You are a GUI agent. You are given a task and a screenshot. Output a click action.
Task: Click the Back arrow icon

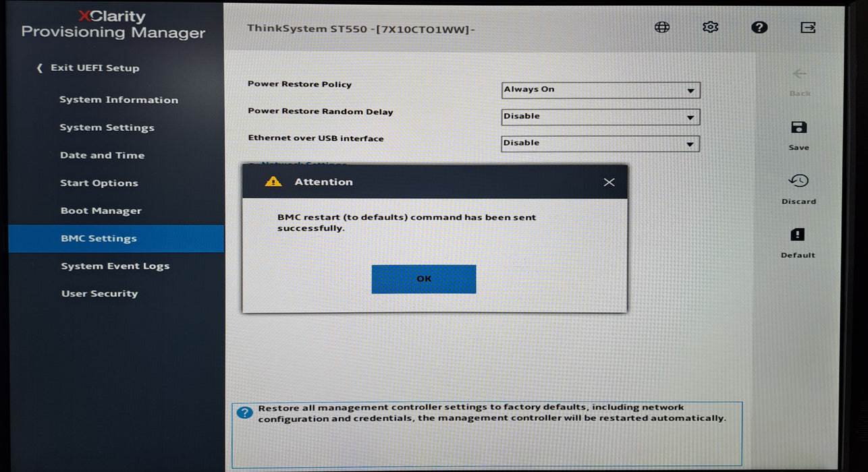click(800, 73)
